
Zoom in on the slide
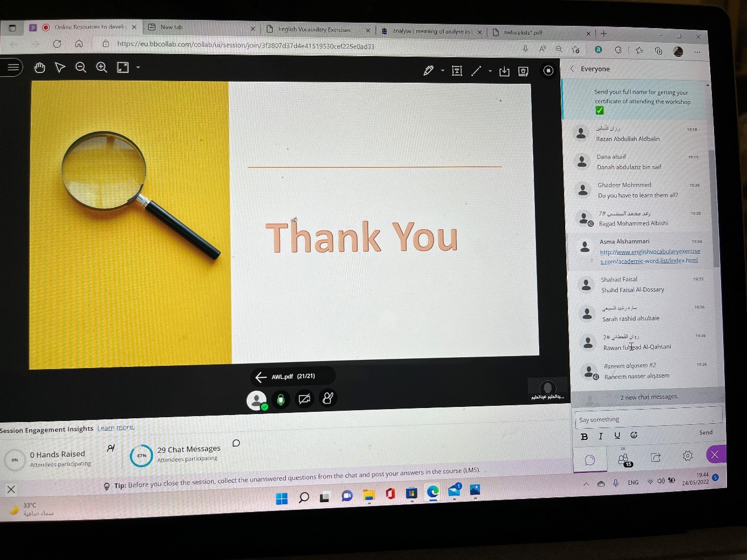[x=101, y=67]
